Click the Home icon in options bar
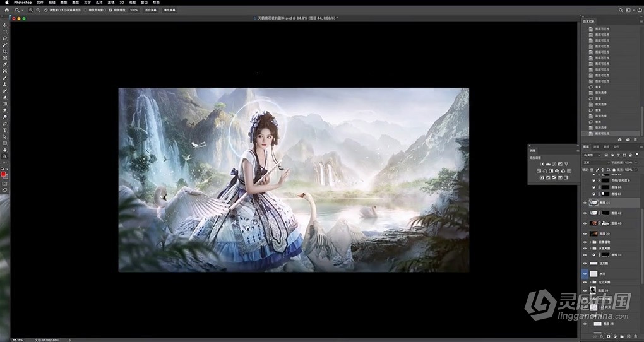 [6, 11]
